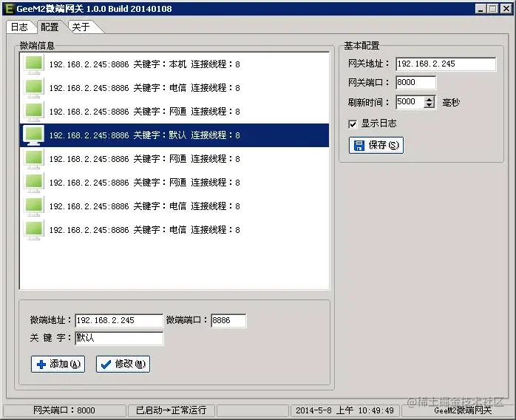Decrease 刷新时间 with the down arrow
This screenshot has height=420, width=516.
click(429, 105)
